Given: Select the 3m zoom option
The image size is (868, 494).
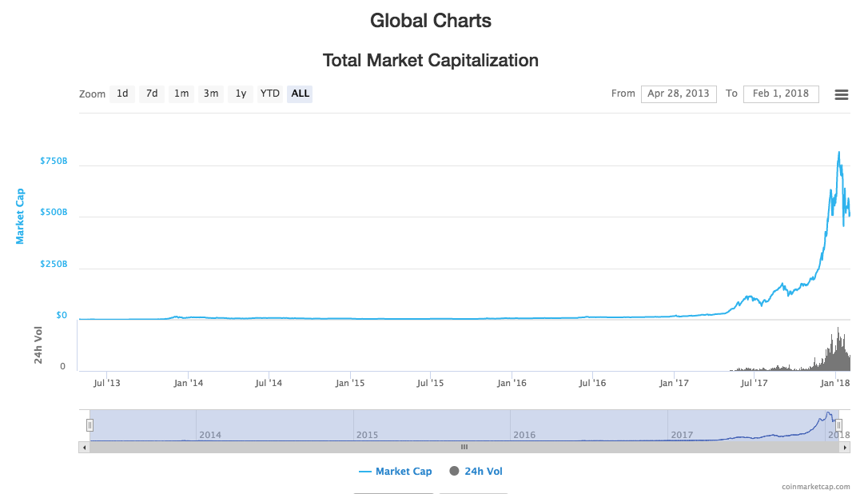Looking at the screenshot, I should (x=211, y=94).
